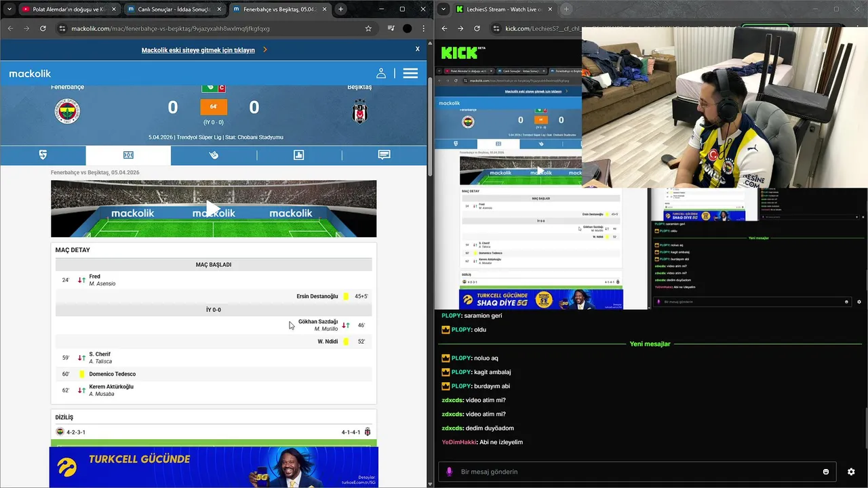The height and width of the screenshot is (488, 868).
Task: Play the Mackolik match video
Action: pos(214,209)
